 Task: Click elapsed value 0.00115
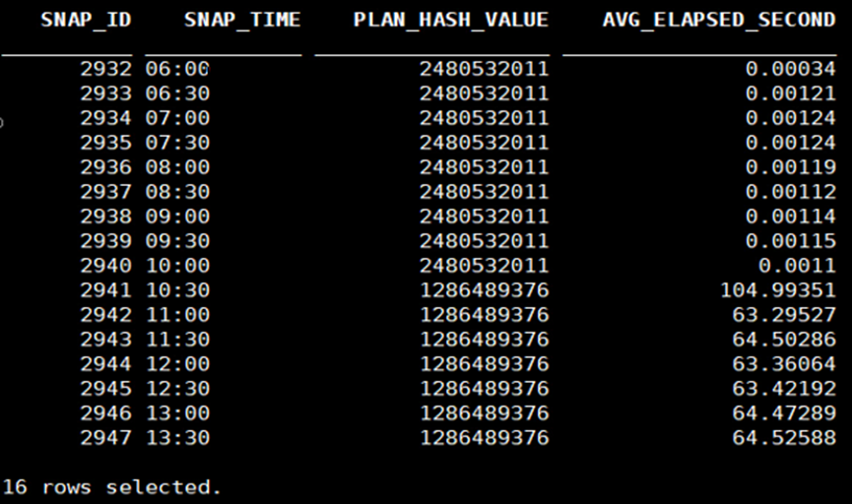(x=791, y=241)
